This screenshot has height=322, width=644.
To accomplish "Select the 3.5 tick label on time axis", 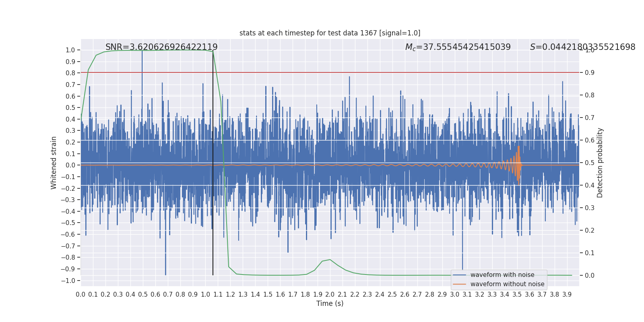I will (517, 295).
